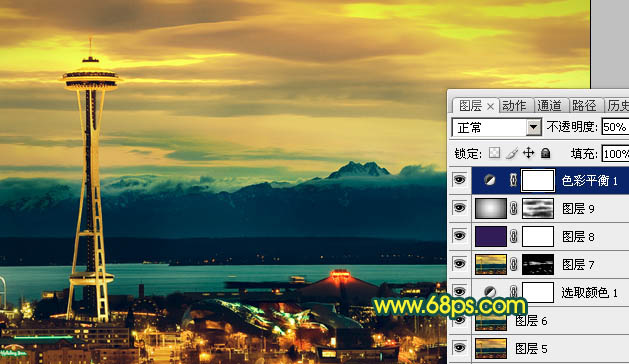Select layer mask thumbnail of 图层 7

coord(538,264)
